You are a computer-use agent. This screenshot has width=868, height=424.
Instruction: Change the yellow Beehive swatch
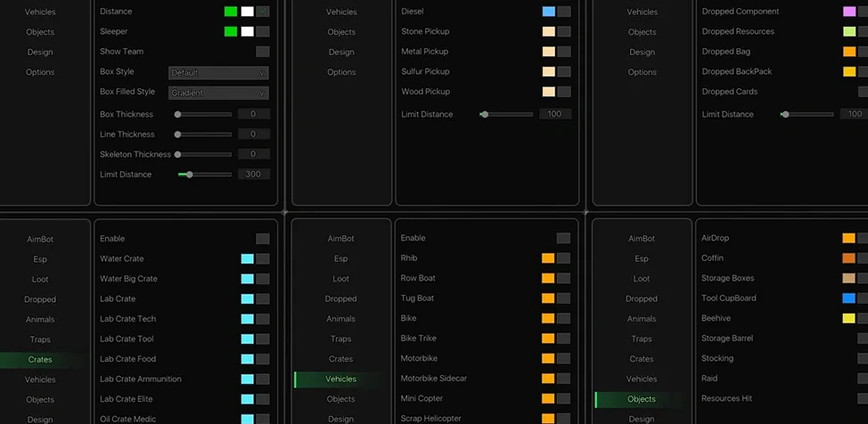coord(848,318)
